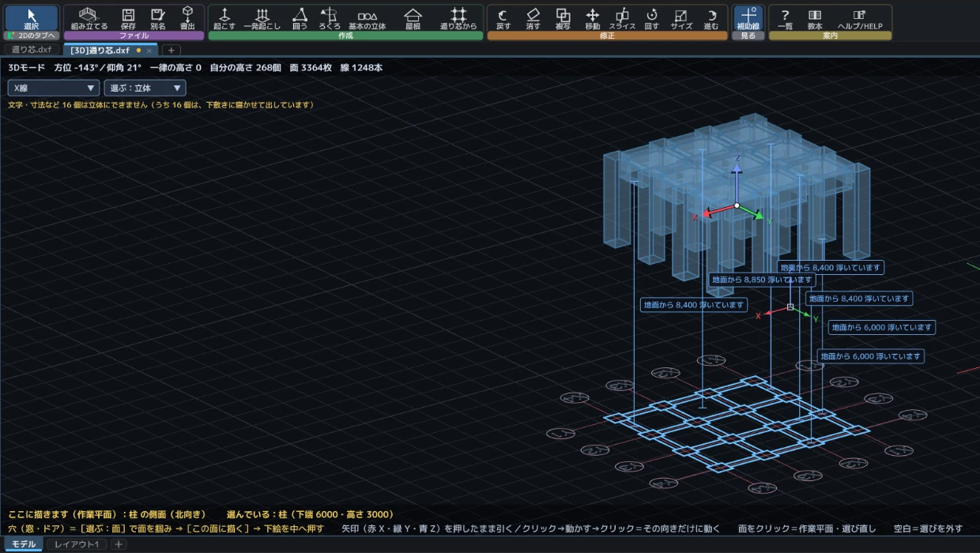The width and height of the screenshot is (980, 553).
Task: Select the サイズ resize tool
Action: pos(681,18)
